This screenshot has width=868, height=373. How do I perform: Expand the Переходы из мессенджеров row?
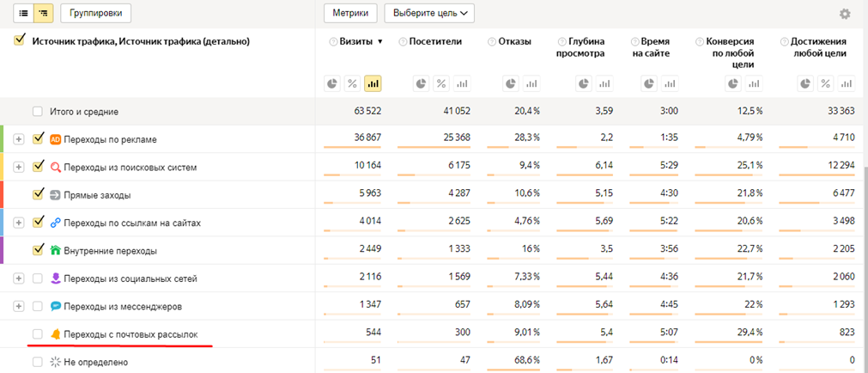click(x=19, y=306)
